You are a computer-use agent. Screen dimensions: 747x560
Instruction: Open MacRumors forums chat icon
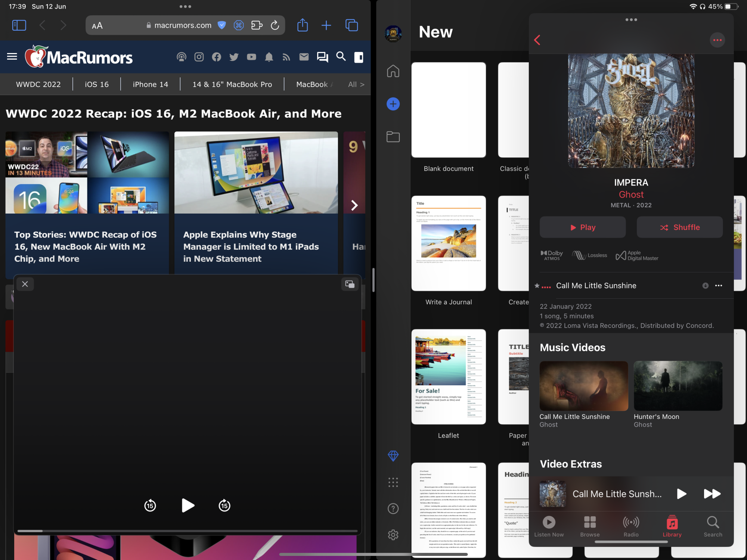[x=322, y=57]
